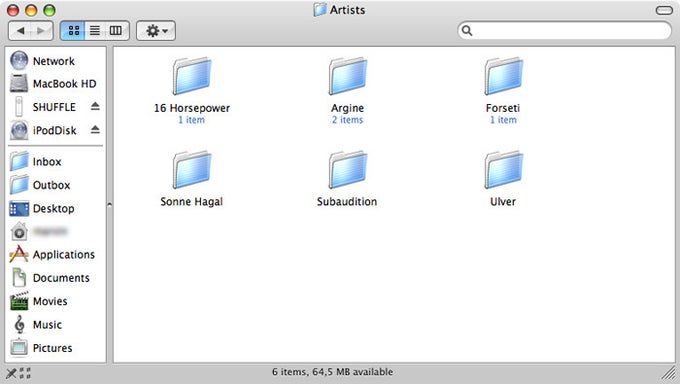Click the SHUFFLE label in sidebar
The image size is (680, 384).
[x=54, y=107]
